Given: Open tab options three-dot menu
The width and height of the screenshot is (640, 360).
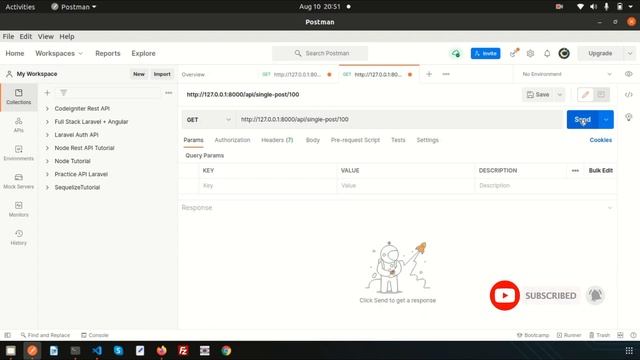Looking at the screenshot, I should pos(446,74).
